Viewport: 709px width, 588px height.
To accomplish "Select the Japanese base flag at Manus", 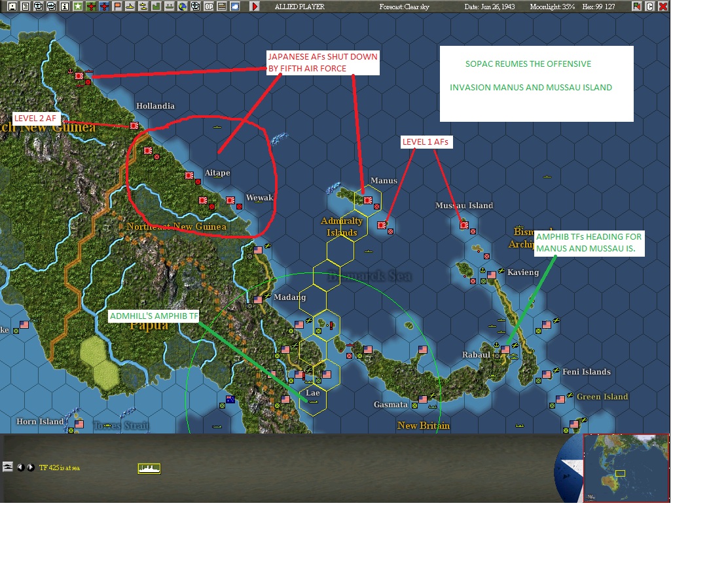I will point(368,200).
